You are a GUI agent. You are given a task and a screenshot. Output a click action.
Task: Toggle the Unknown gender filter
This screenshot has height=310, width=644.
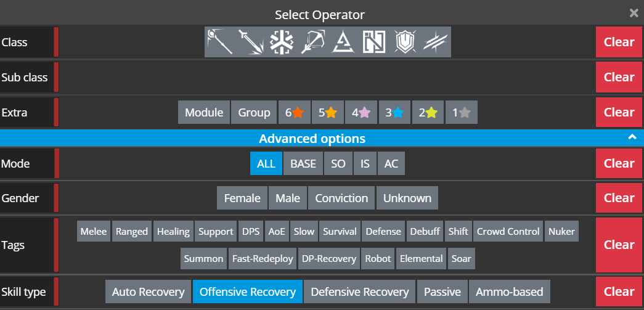click(x=407, y=198)
